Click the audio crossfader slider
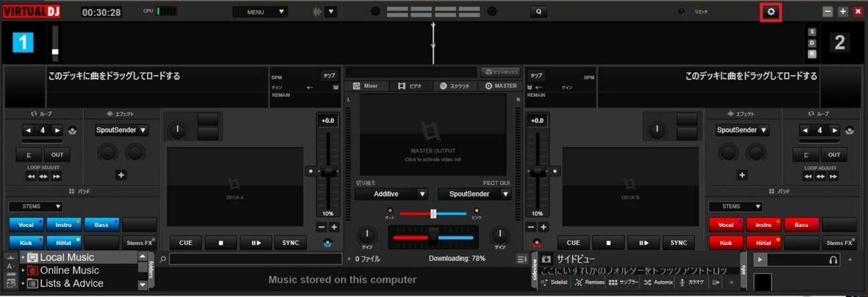The width and height of the screenshot is (868, 297). tap(433, 237)
